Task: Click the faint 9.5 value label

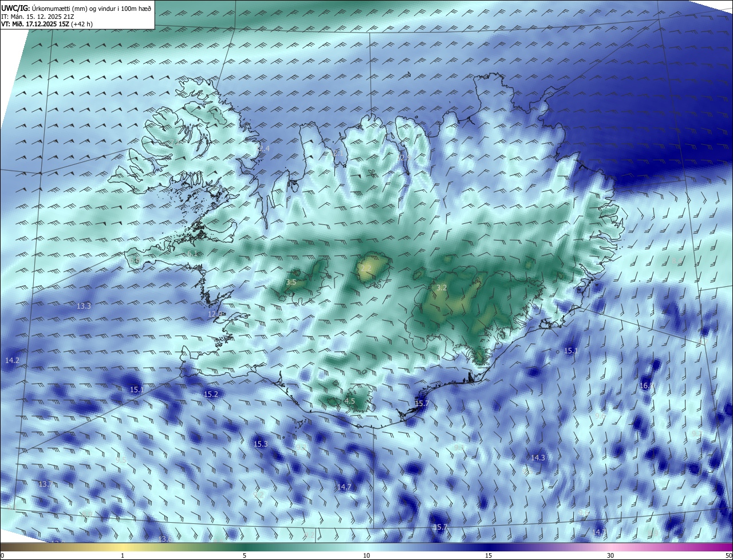Action: click(120, 459)
